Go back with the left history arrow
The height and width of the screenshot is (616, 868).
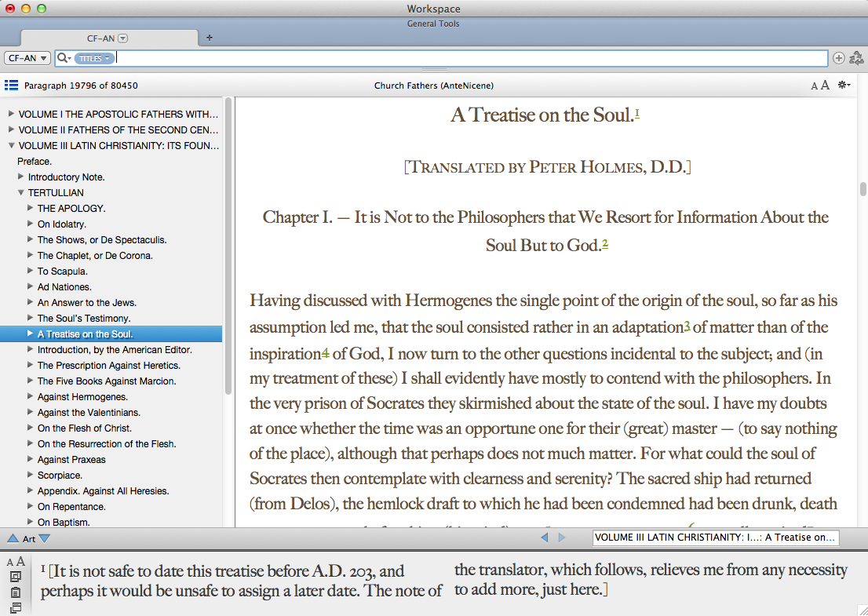coord(545,538)
